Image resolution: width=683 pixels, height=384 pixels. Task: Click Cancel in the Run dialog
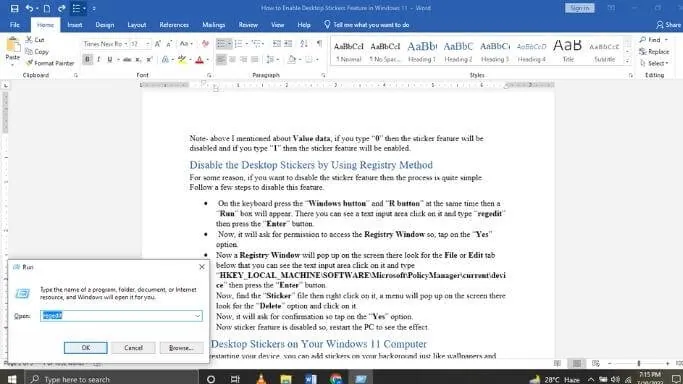point(133,347)
